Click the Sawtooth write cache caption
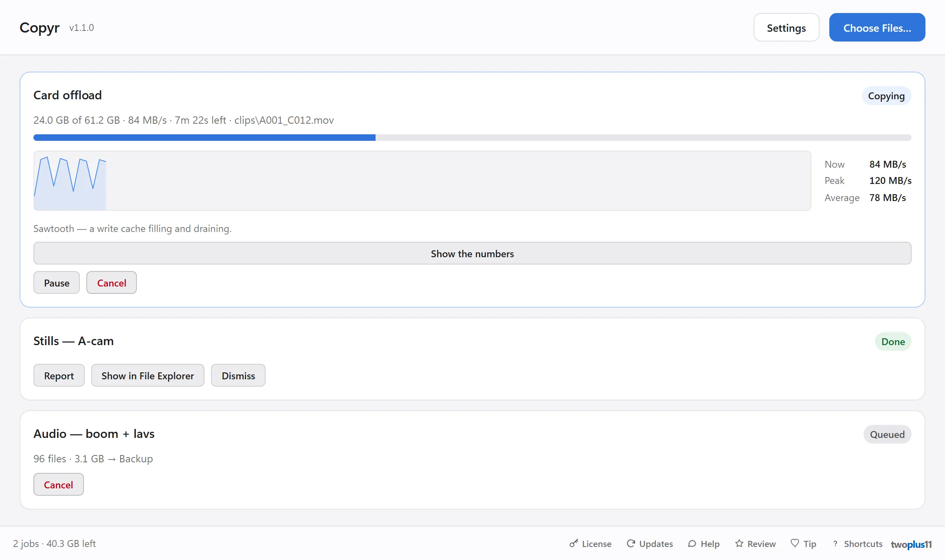 tap(132, 228)
